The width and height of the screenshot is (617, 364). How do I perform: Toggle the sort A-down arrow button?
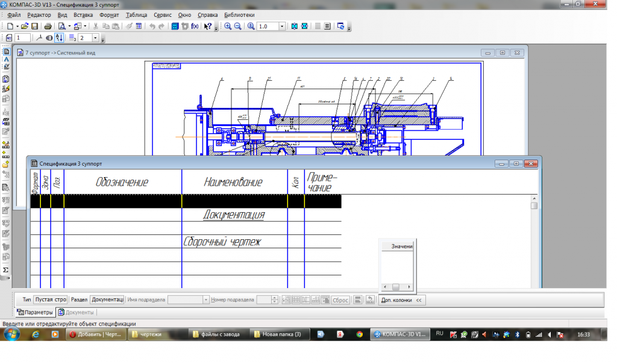click(59, 38)
